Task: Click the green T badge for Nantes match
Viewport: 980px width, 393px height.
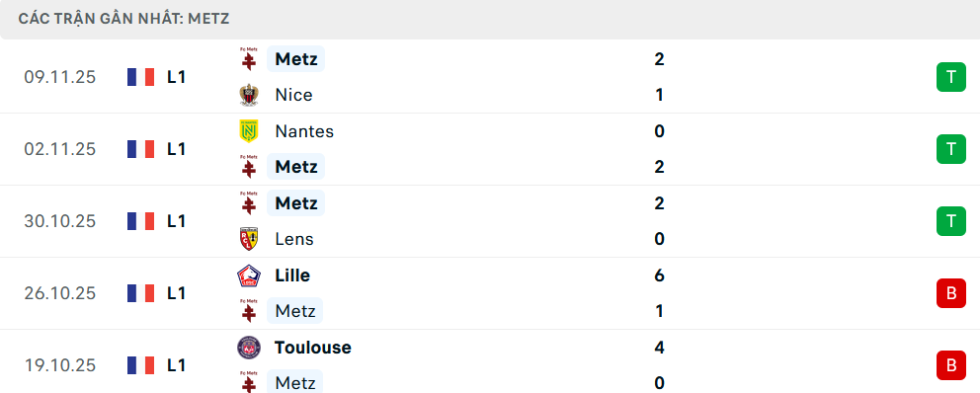Action: tap(950, 149)
